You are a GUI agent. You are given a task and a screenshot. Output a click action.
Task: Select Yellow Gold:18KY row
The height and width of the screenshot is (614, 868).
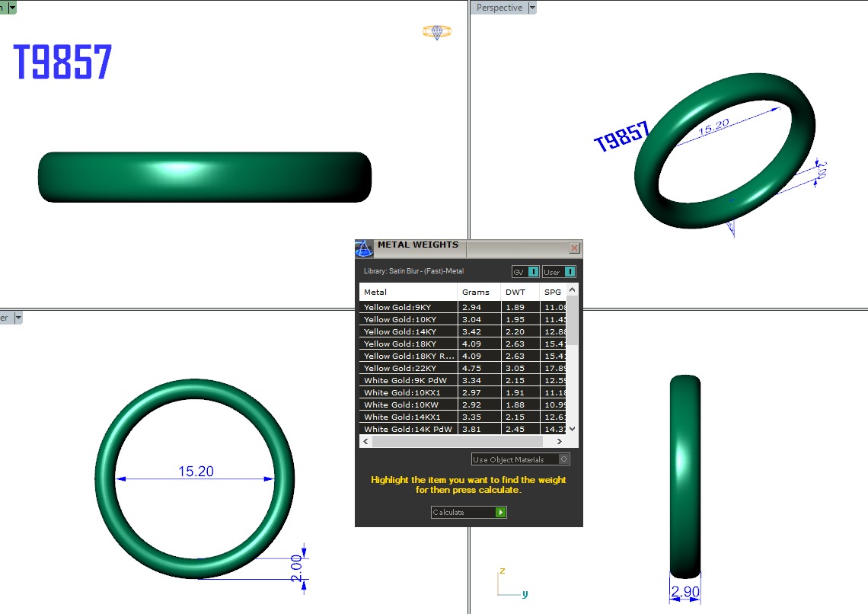409,344
